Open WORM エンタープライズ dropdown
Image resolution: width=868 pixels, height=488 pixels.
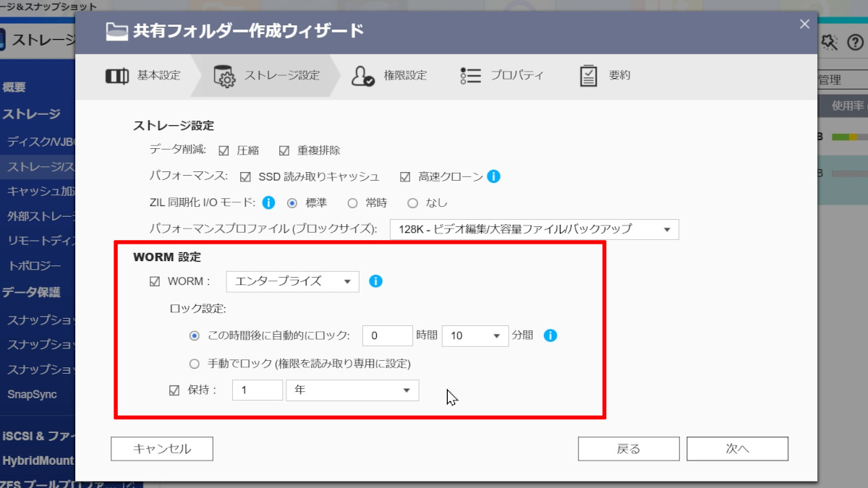tap(293, 281)
